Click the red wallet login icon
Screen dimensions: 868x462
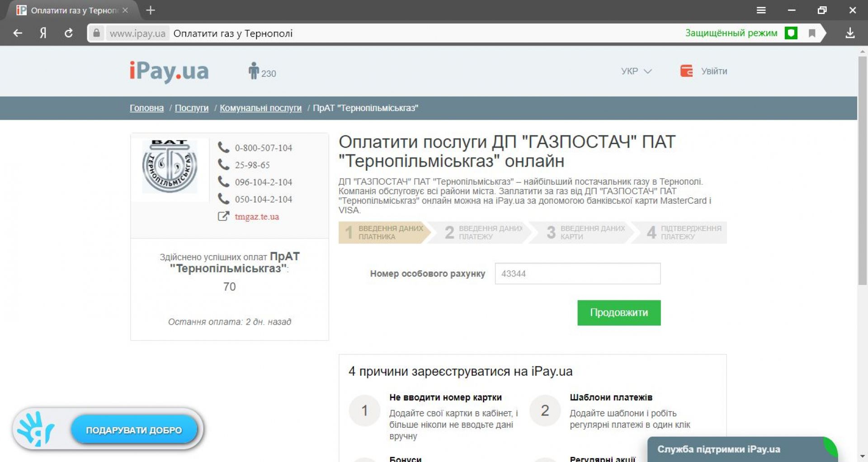click(x=686, y=71)
